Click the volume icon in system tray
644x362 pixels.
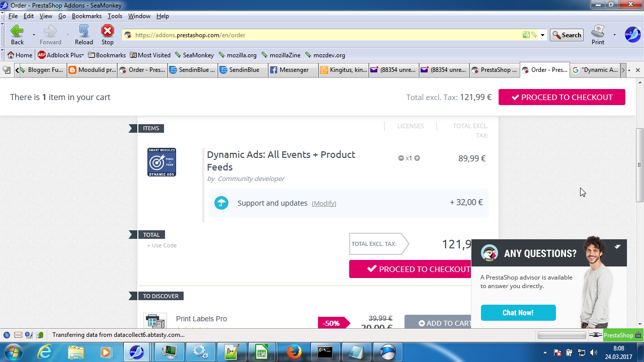pyautogui.click(x=594, y=352)
